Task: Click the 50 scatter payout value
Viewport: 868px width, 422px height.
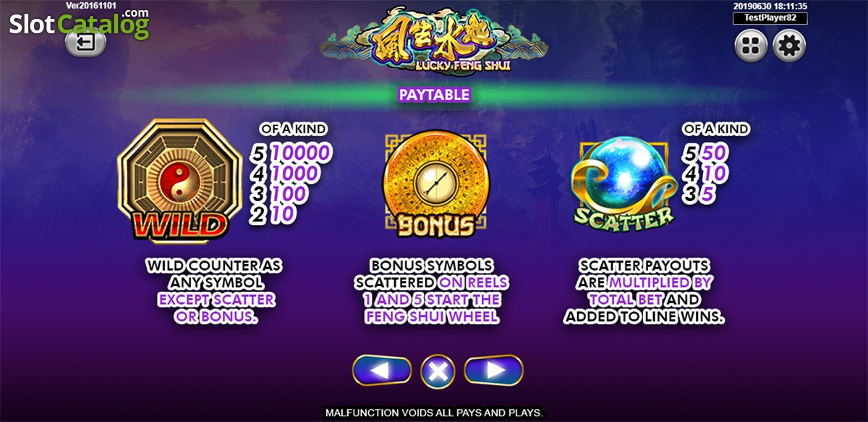Action: (x=715, y=153)
